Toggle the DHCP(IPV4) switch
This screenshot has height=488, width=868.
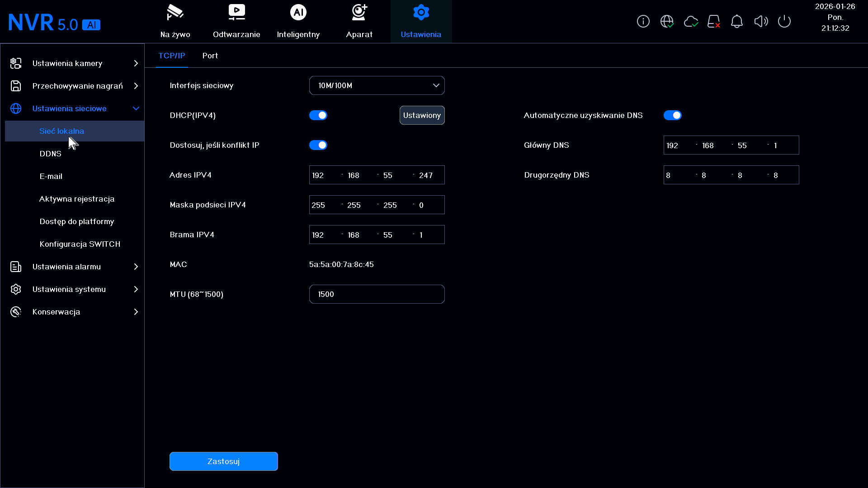318,115
